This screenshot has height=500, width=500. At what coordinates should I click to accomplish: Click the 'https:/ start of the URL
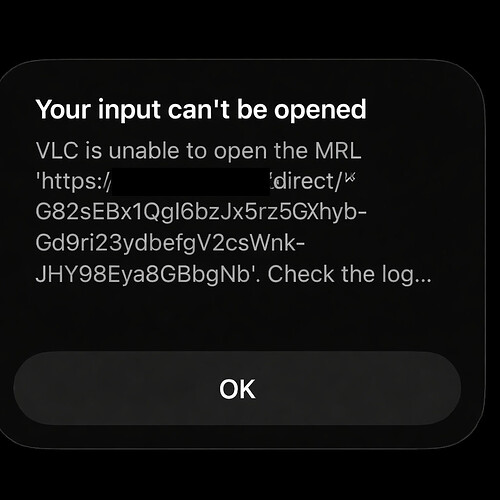point(73,182)
